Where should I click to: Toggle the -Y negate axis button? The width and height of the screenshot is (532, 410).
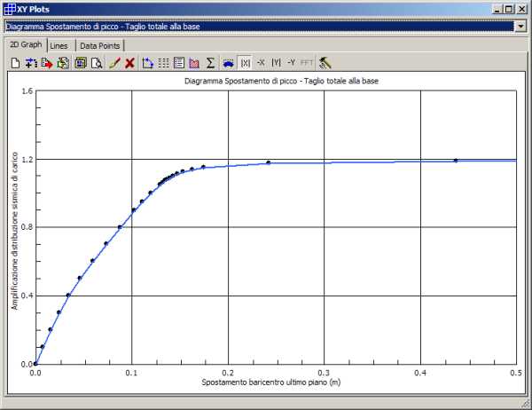coord(291,63)
